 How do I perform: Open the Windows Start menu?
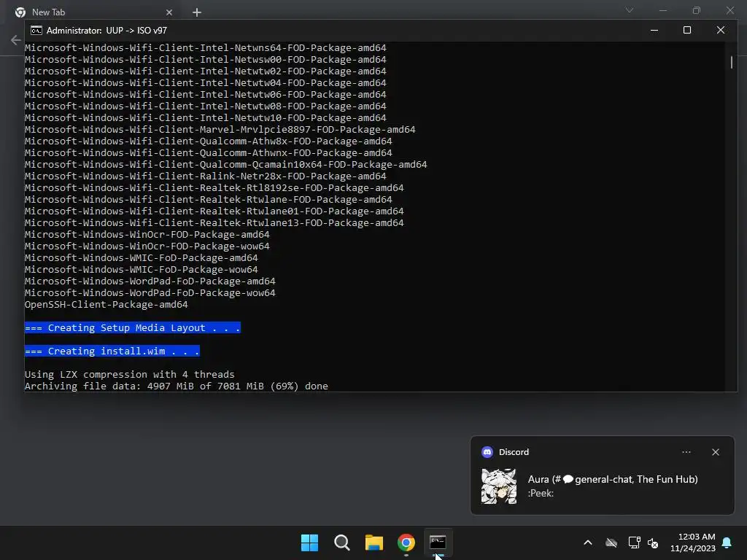pos(309,542)
